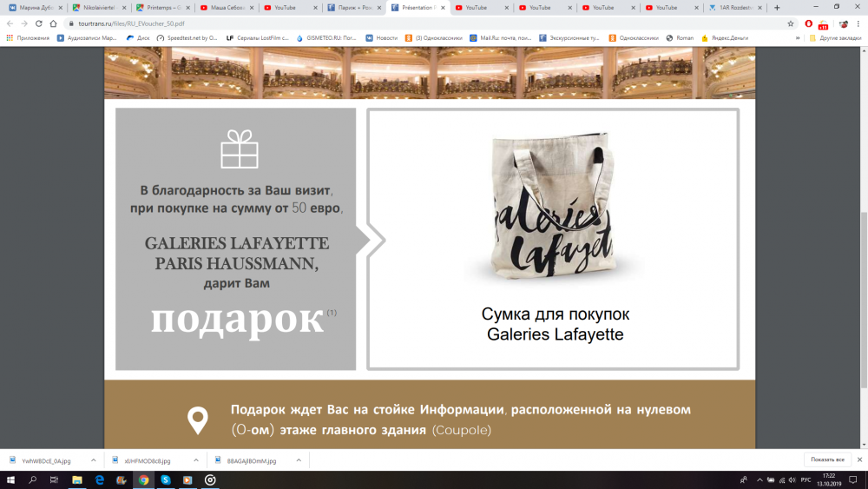Go to Chrome home page icon

point(55,23)
